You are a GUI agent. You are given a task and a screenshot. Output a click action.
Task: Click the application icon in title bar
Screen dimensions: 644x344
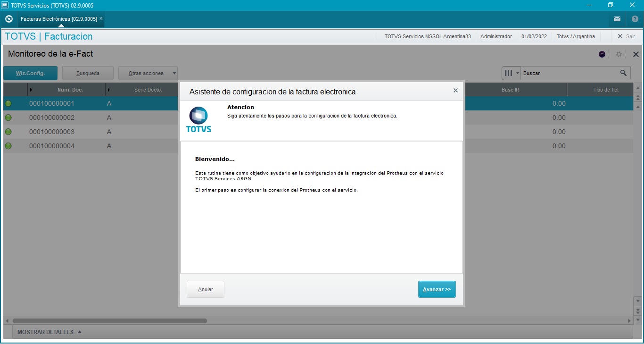[5, 5]
